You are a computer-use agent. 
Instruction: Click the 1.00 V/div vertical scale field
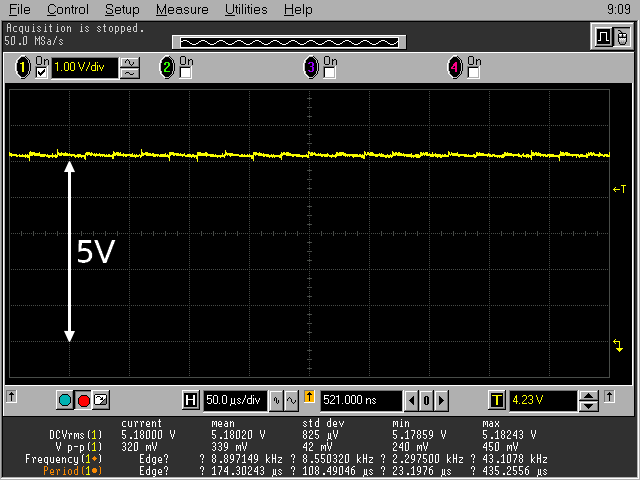(x=84, y=67)
